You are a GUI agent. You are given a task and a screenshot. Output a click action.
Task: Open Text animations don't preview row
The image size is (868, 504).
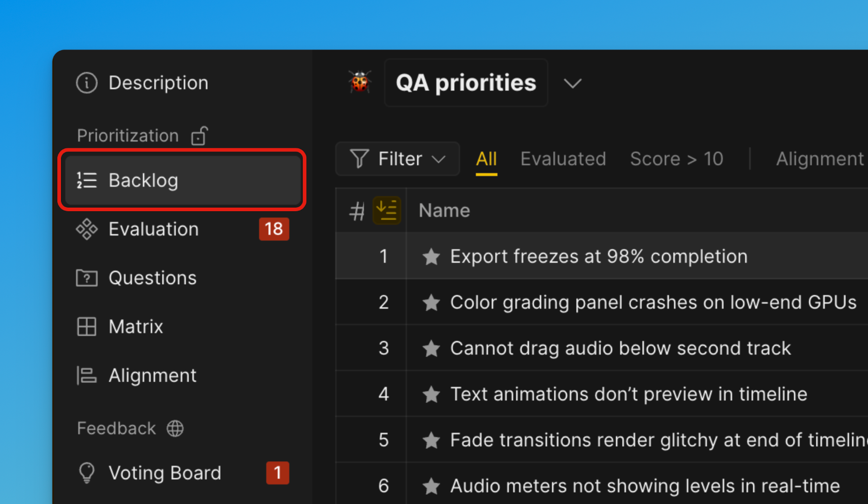pyautogui.click(x=628, y=394)
